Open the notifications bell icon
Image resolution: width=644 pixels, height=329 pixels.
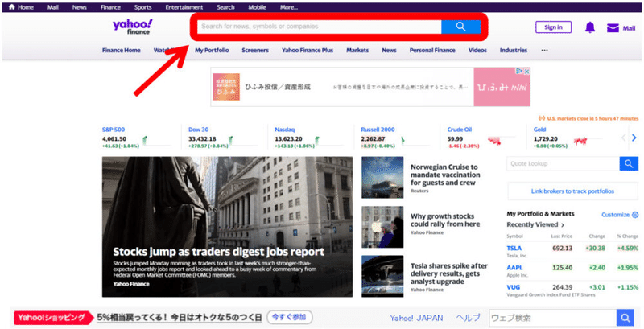pos(590,27)
